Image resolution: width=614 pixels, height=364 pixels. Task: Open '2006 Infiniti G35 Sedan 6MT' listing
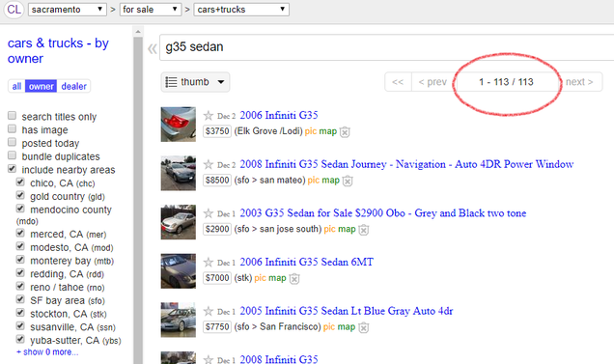pyautogui.click(x=307, y=262)
